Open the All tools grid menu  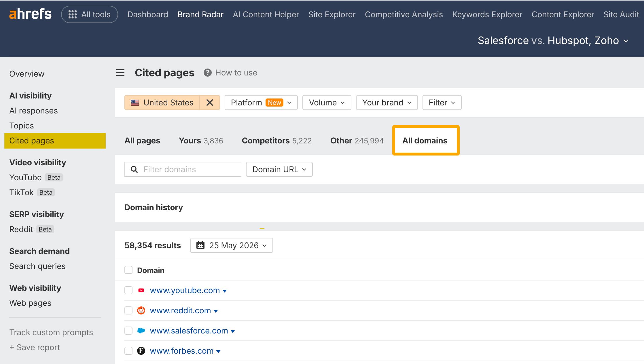90,14
